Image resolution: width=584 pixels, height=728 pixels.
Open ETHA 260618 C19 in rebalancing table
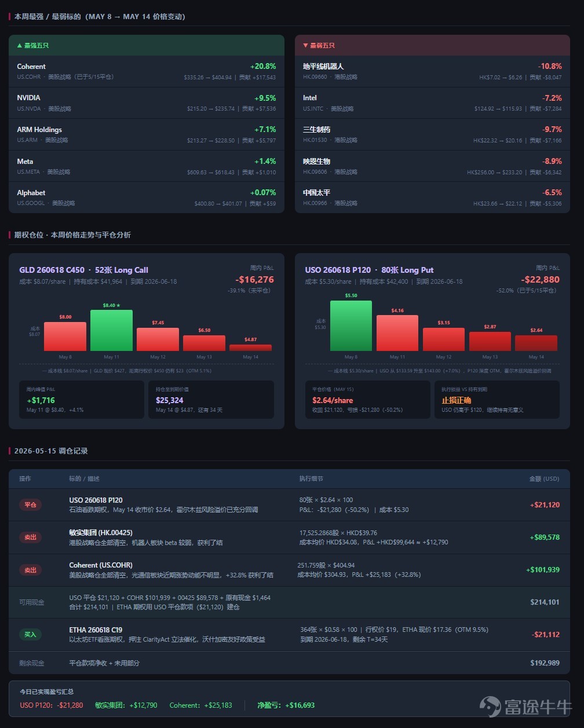96,630
